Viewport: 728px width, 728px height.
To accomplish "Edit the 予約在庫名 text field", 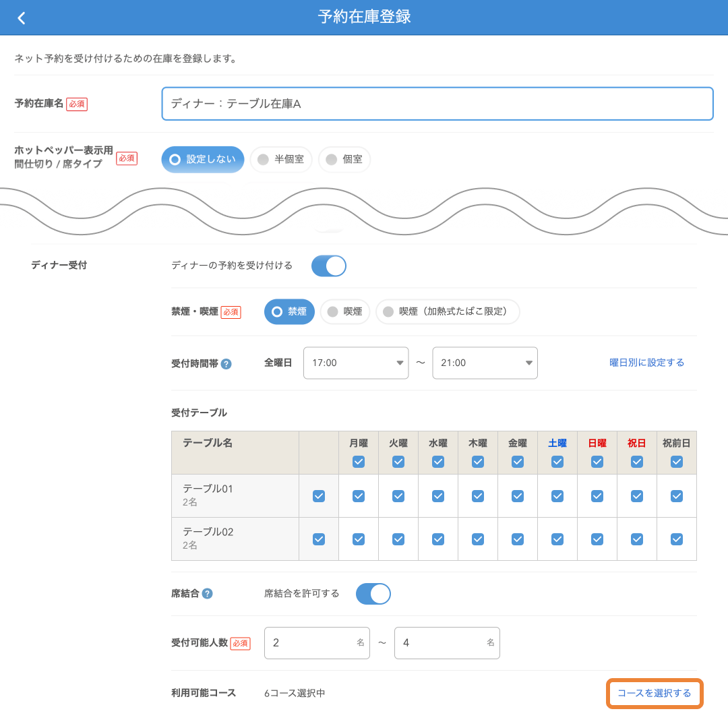I will [x=437, y=104].
